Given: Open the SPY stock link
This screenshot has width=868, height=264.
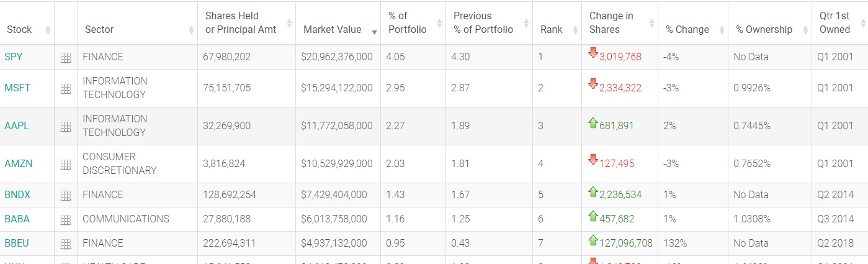Looking at the screenshot, I should pyautogui.click(x=13, y=57).
